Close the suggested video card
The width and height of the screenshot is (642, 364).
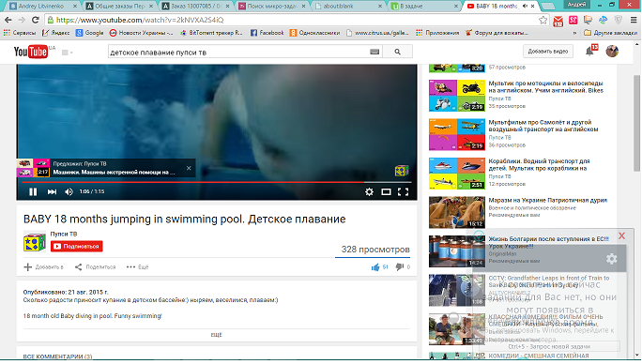[189, 168]
